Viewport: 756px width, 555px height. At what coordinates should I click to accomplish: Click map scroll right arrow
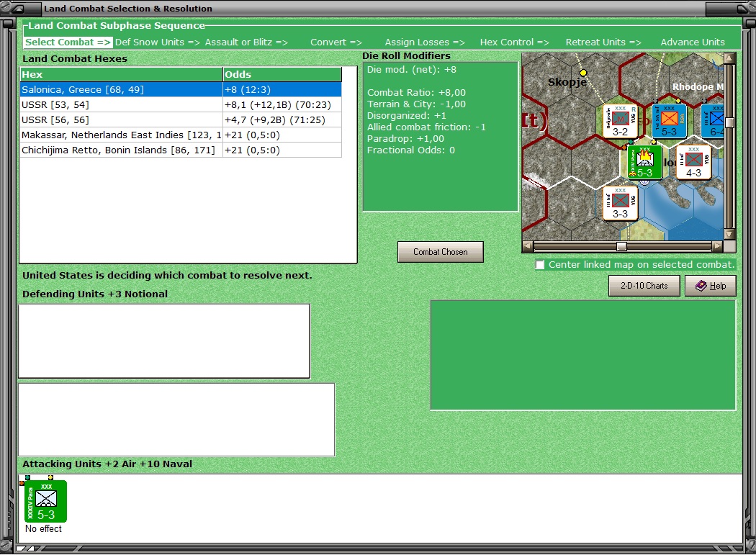point(717,246)
